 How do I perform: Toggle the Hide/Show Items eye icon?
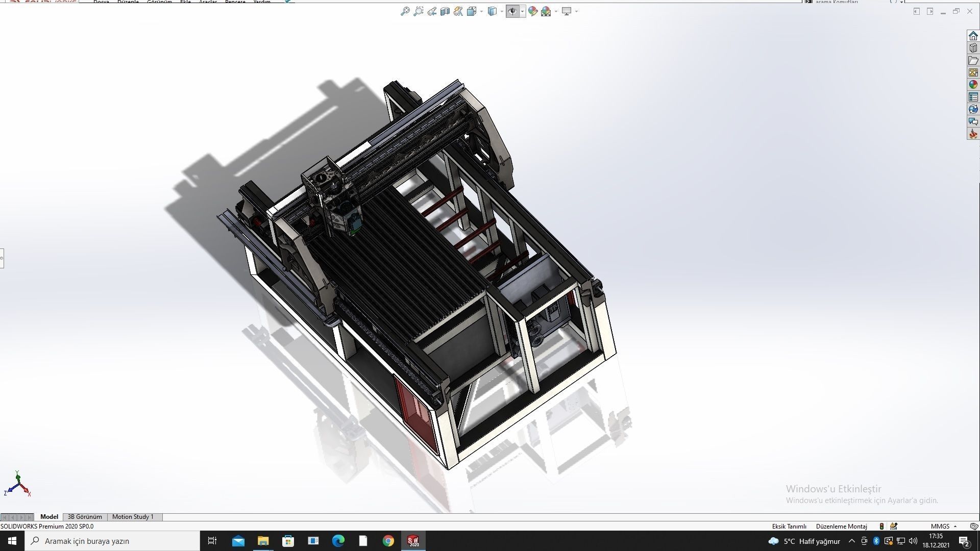[513, 11]
